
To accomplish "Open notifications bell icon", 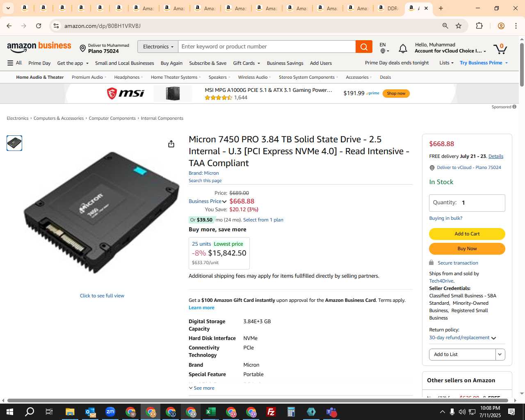I will tap(403, 49).
